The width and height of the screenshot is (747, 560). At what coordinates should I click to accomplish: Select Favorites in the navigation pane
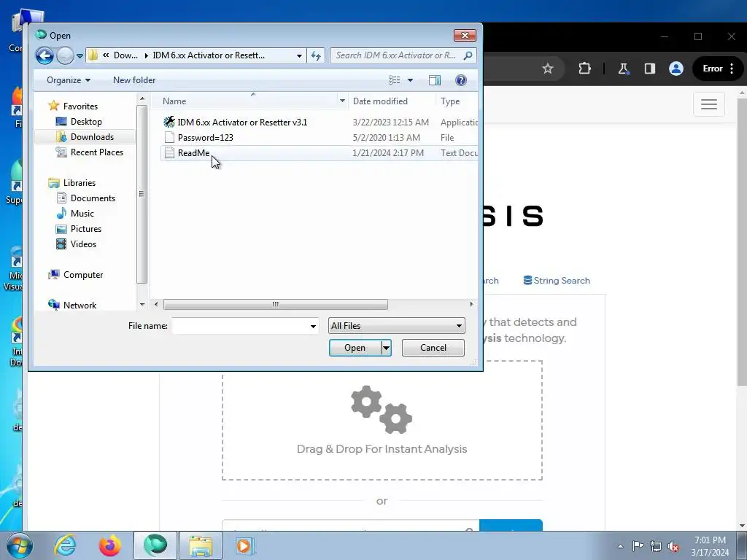80,106
